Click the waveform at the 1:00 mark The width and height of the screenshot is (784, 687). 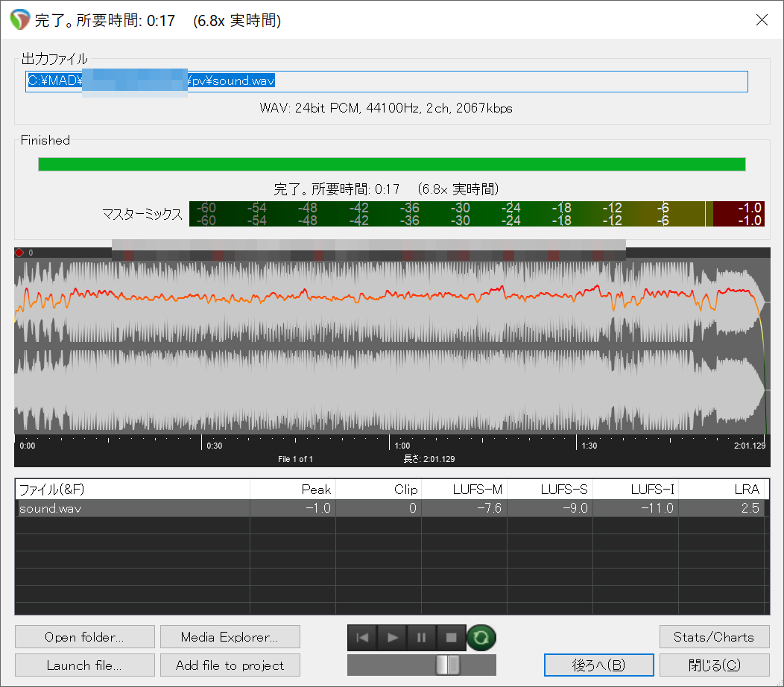pos(389,345)
